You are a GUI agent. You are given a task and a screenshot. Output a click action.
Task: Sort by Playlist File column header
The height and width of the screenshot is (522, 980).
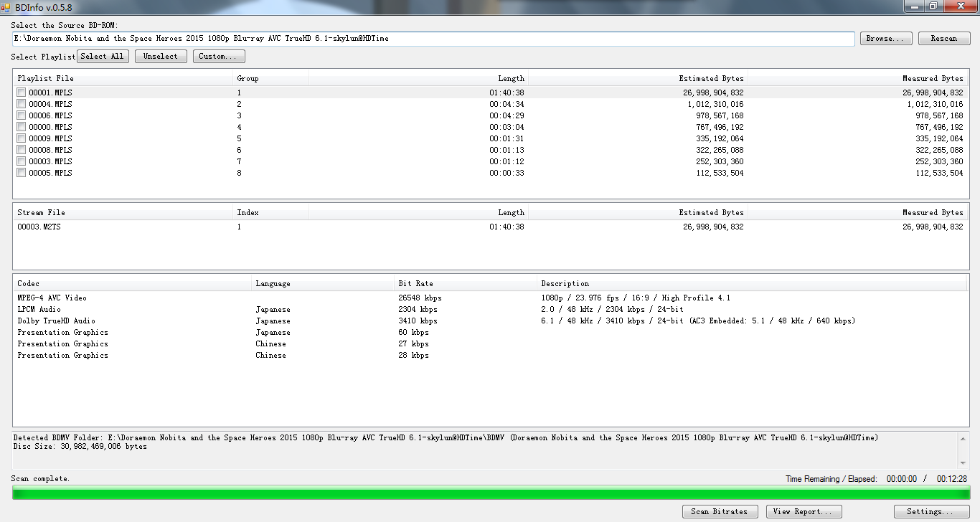[x=123, y=78]
